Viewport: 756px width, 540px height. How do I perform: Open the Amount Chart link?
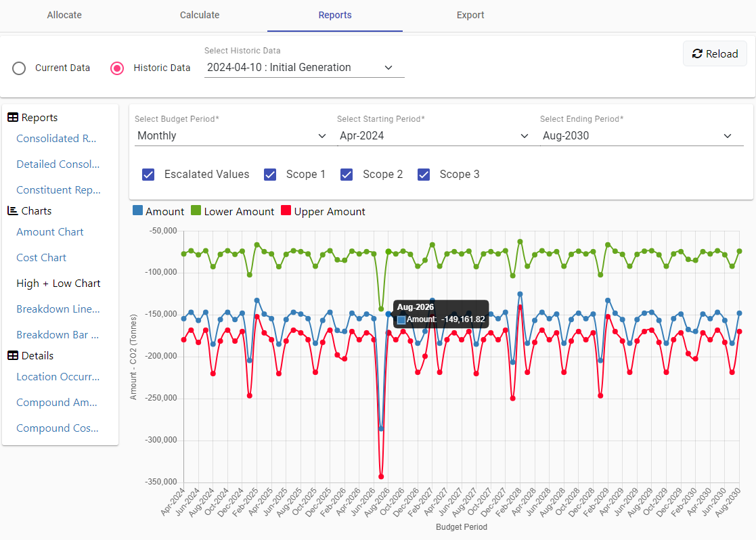[x=49, y=232]
